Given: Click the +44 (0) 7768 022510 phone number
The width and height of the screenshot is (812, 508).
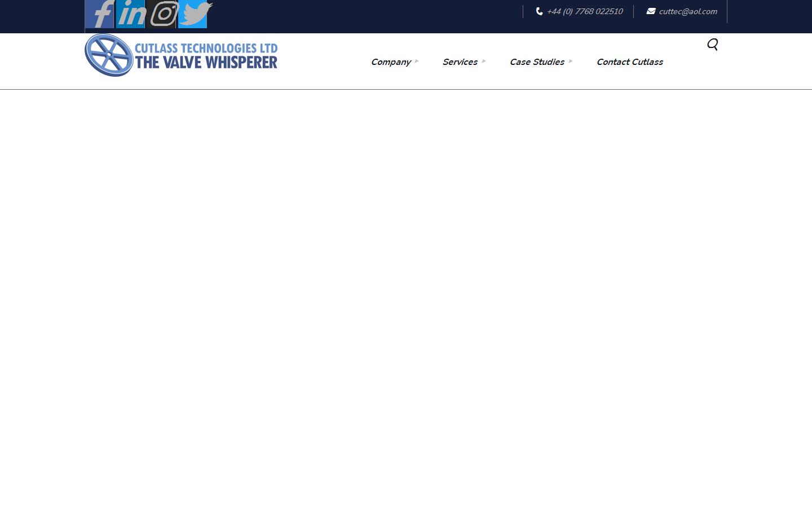Looking at the screenshot, I should 584,11.
